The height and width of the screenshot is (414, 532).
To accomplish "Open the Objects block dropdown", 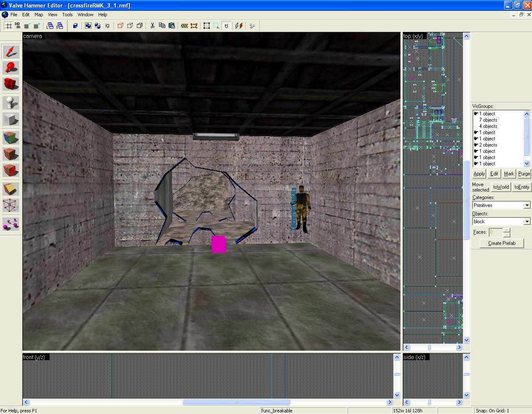I will [501, 222].
